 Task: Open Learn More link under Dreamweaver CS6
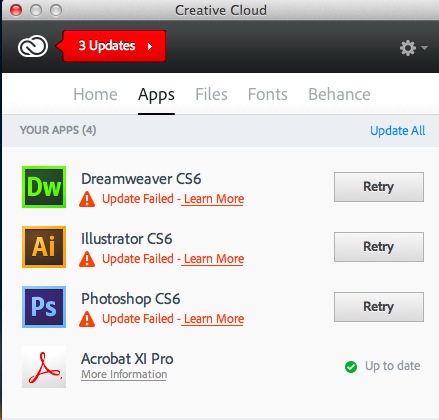(x=214, y=199)
